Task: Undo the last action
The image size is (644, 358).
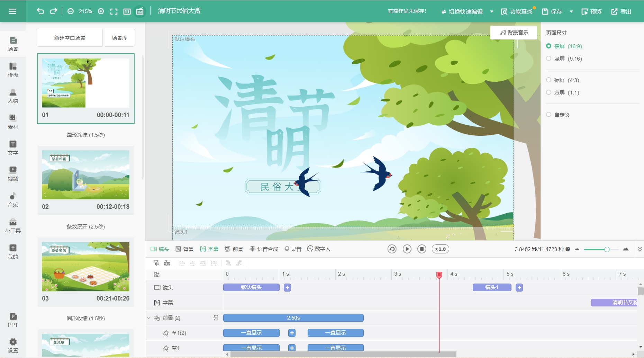Action: coord(40,11)
